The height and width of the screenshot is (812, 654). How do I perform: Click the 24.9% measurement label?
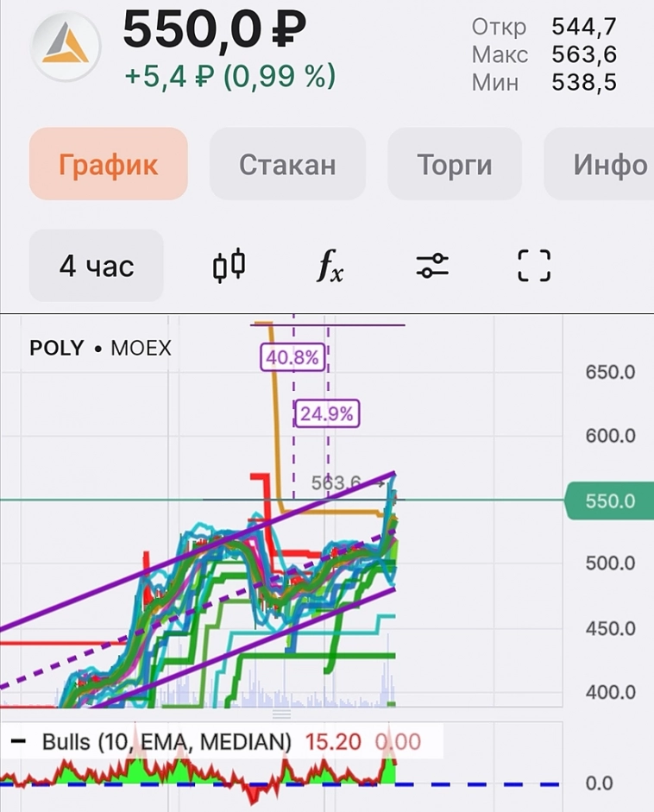pyautogui.click(x=326, y=414)
